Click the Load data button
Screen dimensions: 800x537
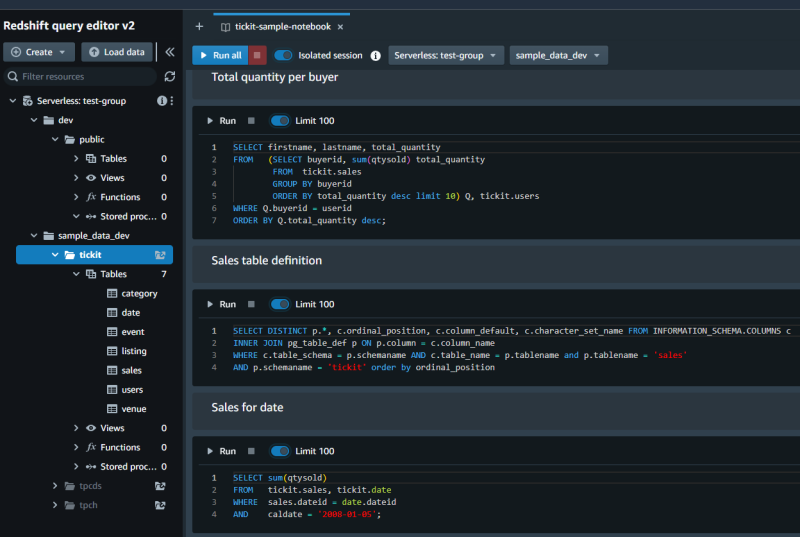pos(118,52)
